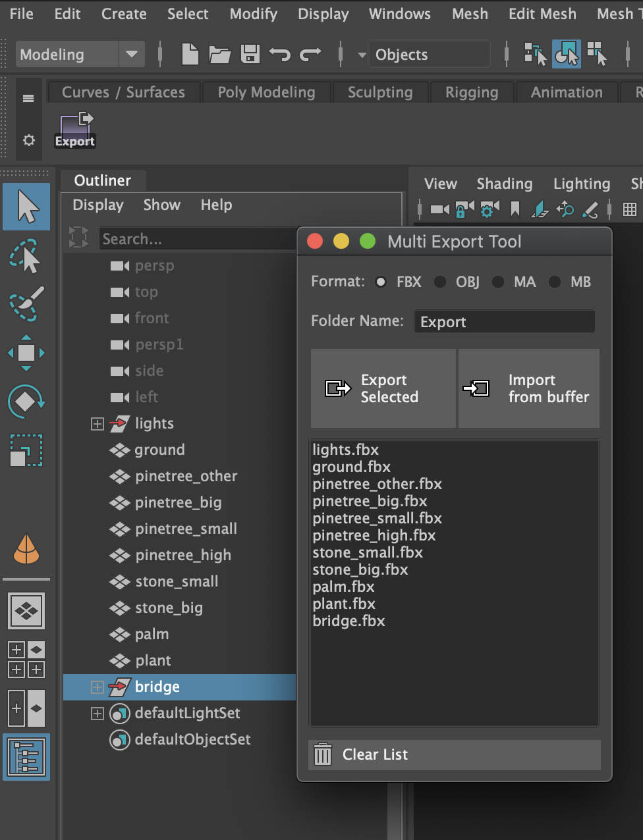Switch to two-pane side-by-side layout
The width and height of the screenshot is (643, 840).
click(26, 708)
